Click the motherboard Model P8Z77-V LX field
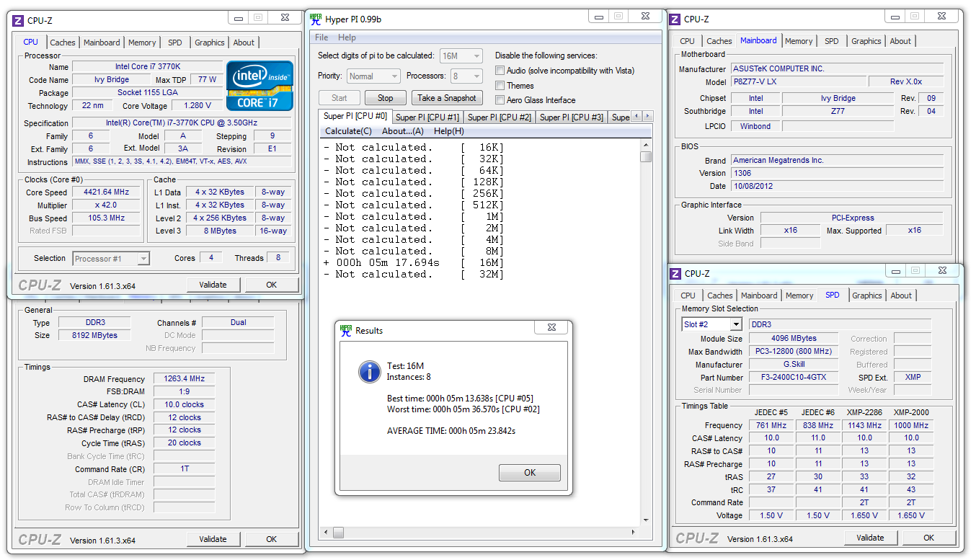Screen dimensions: 976x560 (x=799, y=82)
